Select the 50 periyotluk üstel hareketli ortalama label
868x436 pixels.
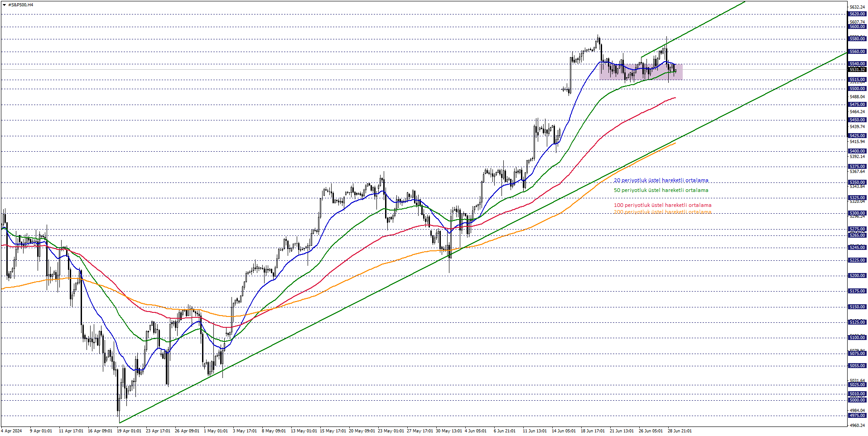661,190
